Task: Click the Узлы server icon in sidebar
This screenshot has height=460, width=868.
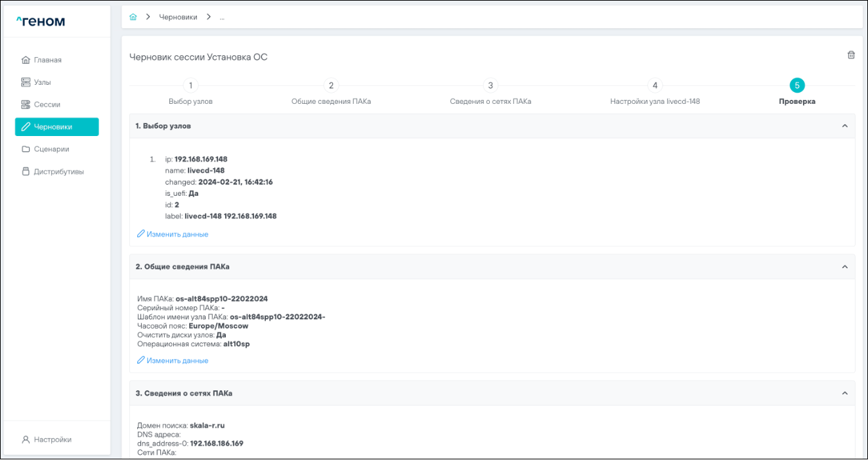Action: pos(26,82)
